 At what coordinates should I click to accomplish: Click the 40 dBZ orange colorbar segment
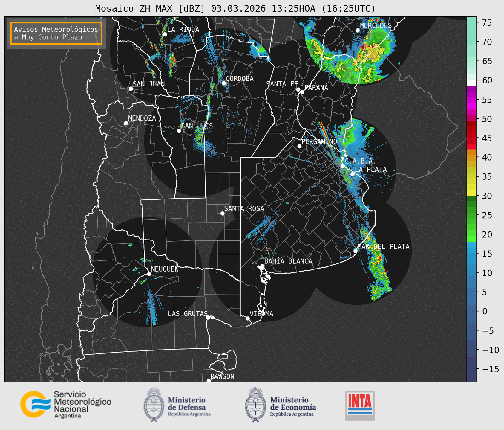(471, 157)
